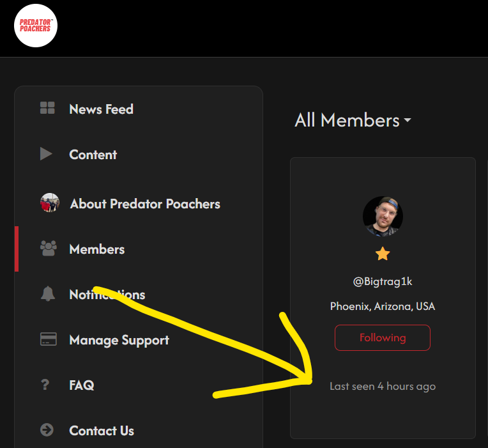This screenshot has width=488, height=448.
Task: Click the Manage Support card icon
Action: tap(49, 339)
